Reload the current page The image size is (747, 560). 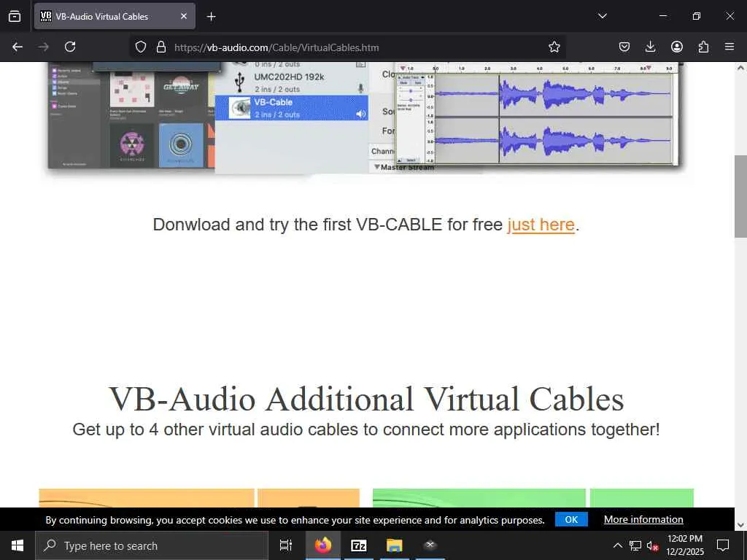pyautogui.click(x=70, y=47)
